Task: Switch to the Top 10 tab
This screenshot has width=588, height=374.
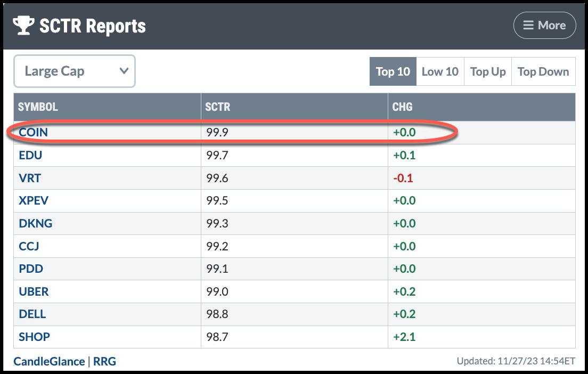Action: [393, 71]
